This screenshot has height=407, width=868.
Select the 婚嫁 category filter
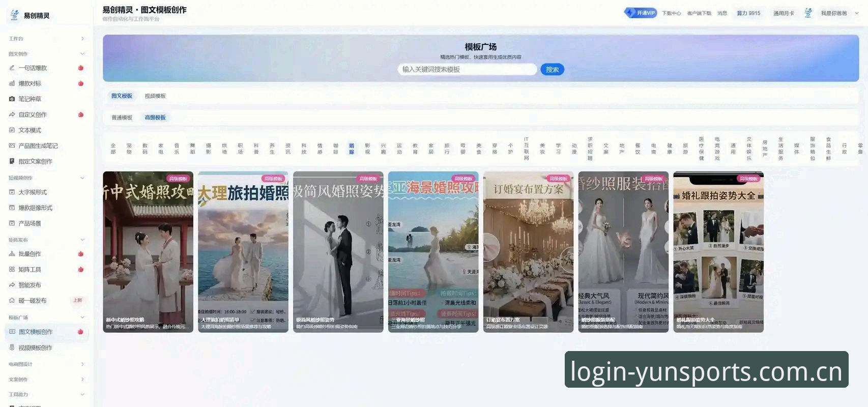352,149
